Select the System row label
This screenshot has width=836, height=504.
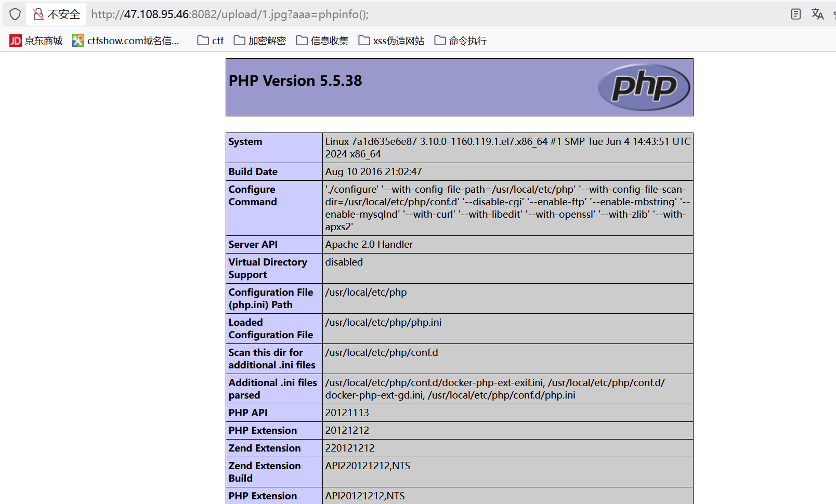[245, 141]
